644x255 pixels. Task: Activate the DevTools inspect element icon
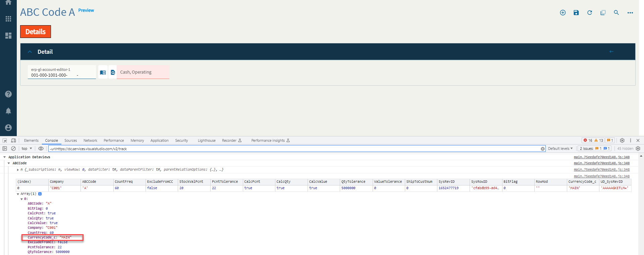pos(5,140)
